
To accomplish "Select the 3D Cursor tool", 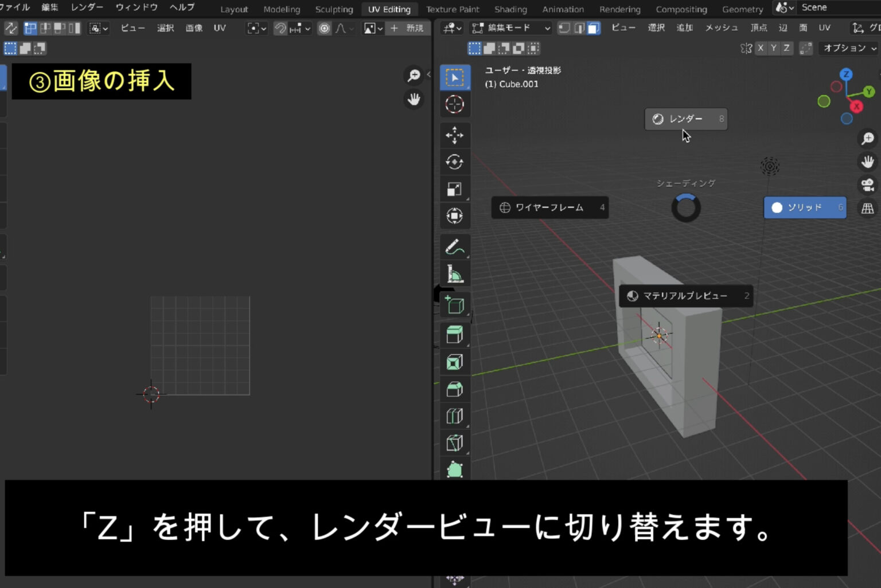I will (x=455, y=104).
